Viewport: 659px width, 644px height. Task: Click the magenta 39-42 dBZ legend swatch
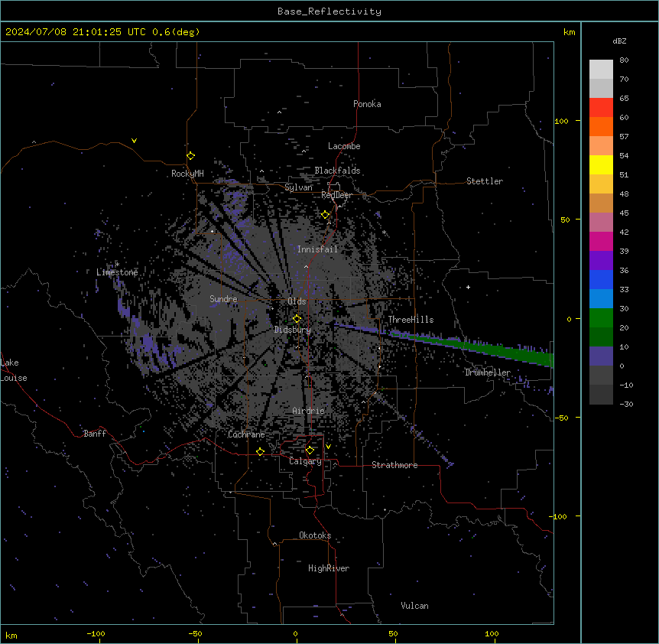coord(601,241)
